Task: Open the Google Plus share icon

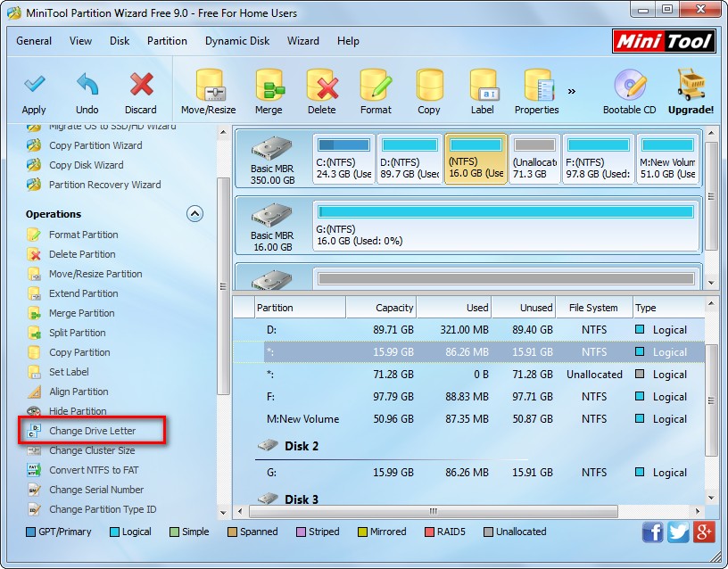Action: click(703, 532)
